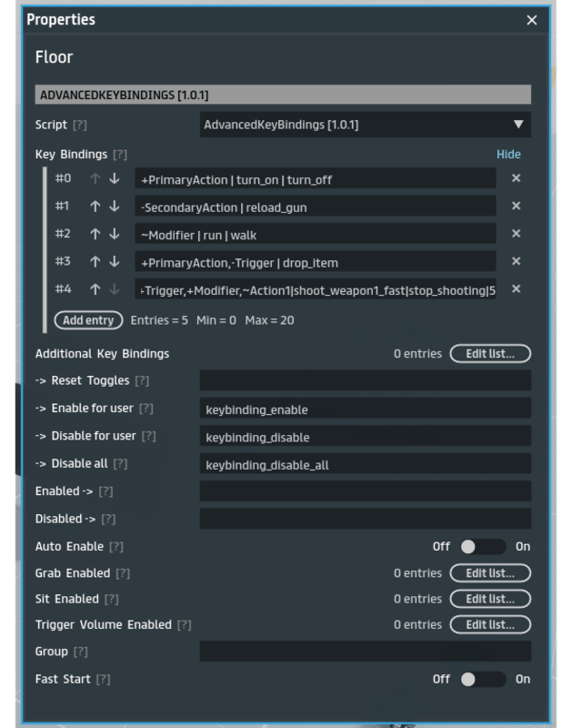Close the Properties panel
The width and height of the screenshot is (572, 728).
pyautogui.click(x=532, y=20)
